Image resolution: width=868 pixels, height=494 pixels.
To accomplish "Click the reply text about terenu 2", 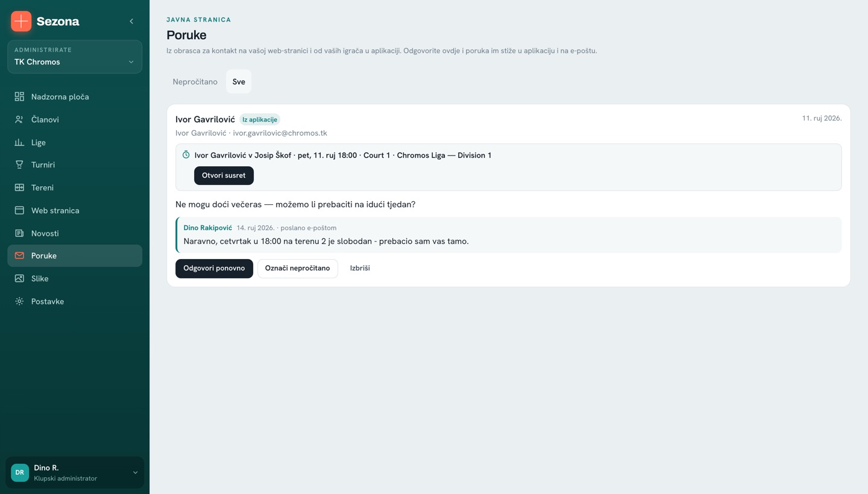I will point(326,241).
